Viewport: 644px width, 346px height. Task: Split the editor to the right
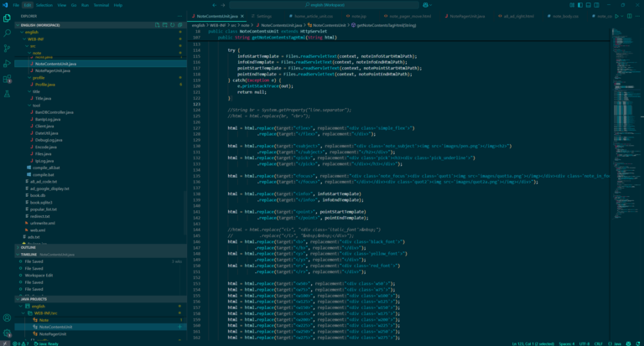[629, 16]
